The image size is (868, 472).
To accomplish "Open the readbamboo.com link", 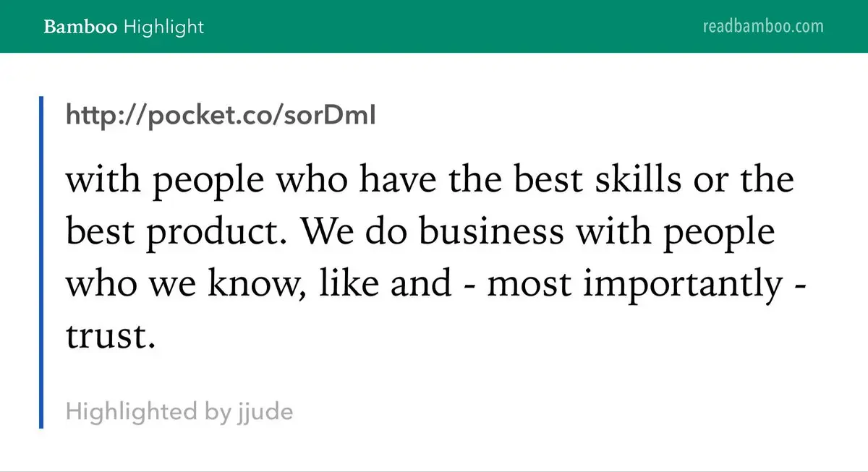I will tap(763, 27).
